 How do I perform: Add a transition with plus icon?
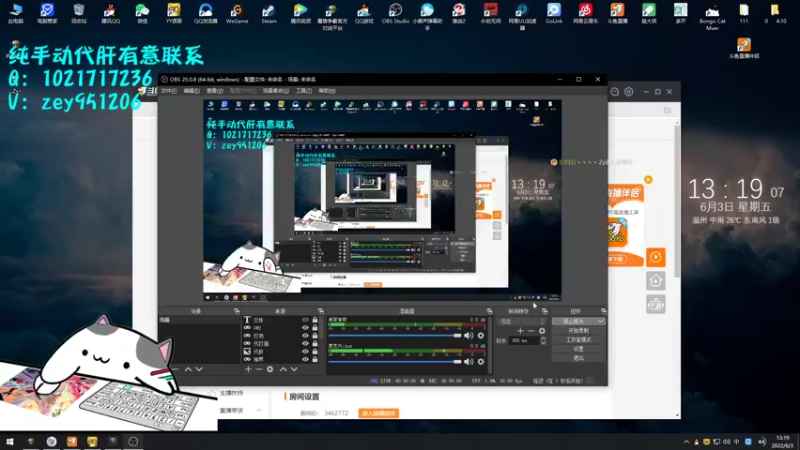pyautogui.click(x=520, y=331)
